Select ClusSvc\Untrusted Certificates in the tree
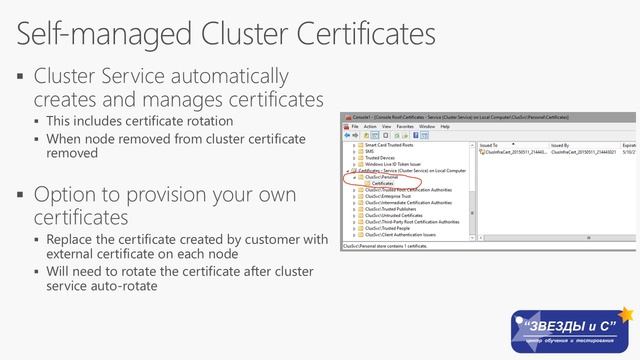Screen dimensions: 640x360 point(393,216)
